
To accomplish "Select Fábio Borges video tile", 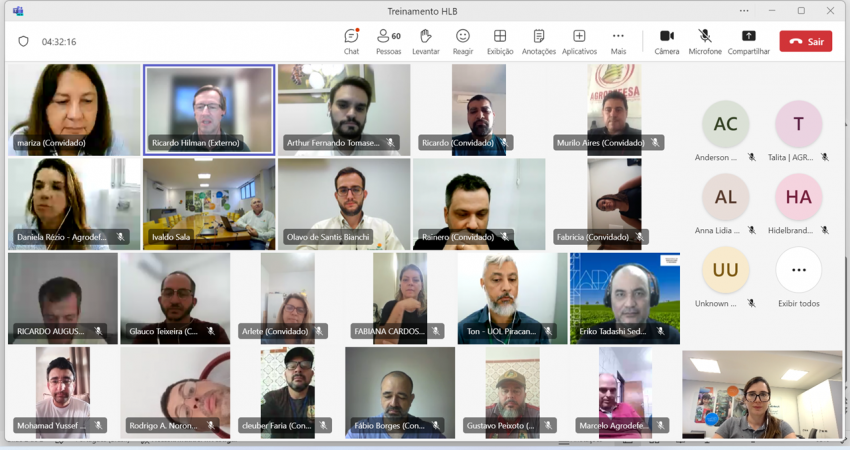I will [400, 393].
